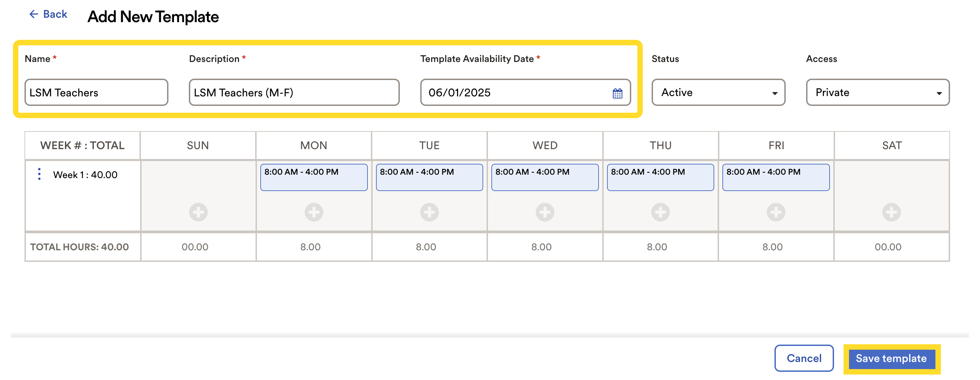Open Tuesday's 8:00 AM - 4:00 PM shift

(429, 177)
